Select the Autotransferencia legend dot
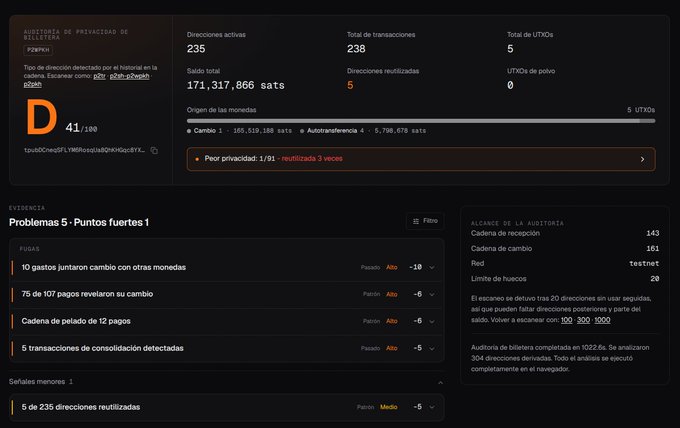This screenshot has width=680, height=428. click(x=302, y=131)
